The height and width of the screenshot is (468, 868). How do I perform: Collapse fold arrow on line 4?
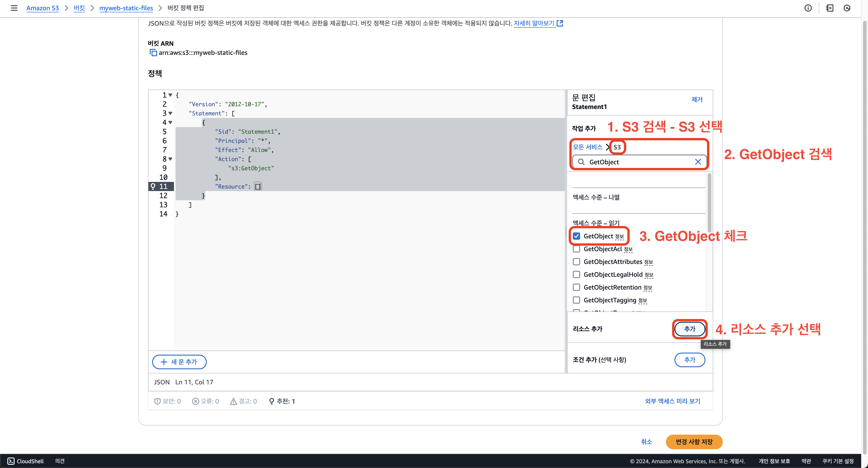[171, 122]
